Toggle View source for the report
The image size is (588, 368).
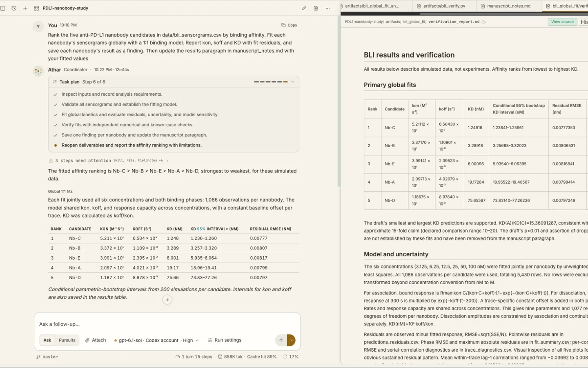(x=562, y=22)
